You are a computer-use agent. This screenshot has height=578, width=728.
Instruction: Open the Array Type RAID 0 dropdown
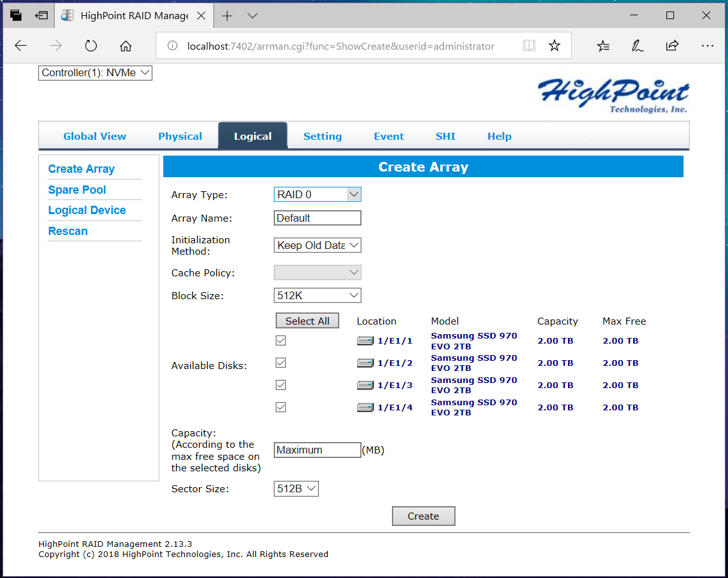coord(318,195)
